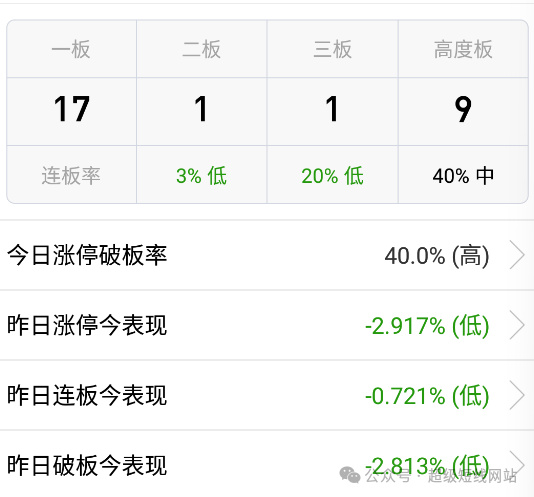This screenshot has height=497, width=534.
Task: Select the 二板 column header
Action: click(x=202, y=49)
